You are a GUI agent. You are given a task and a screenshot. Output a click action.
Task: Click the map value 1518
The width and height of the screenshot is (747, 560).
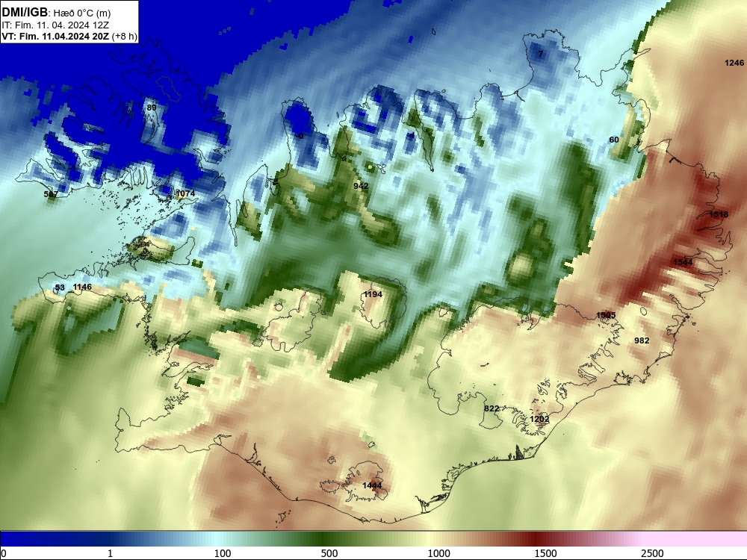pos(719,214)
